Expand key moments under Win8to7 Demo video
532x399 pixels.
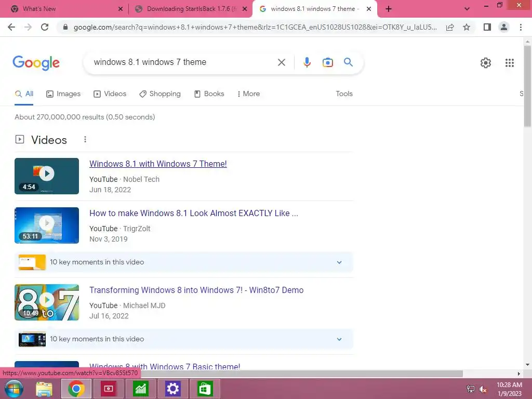184,339
